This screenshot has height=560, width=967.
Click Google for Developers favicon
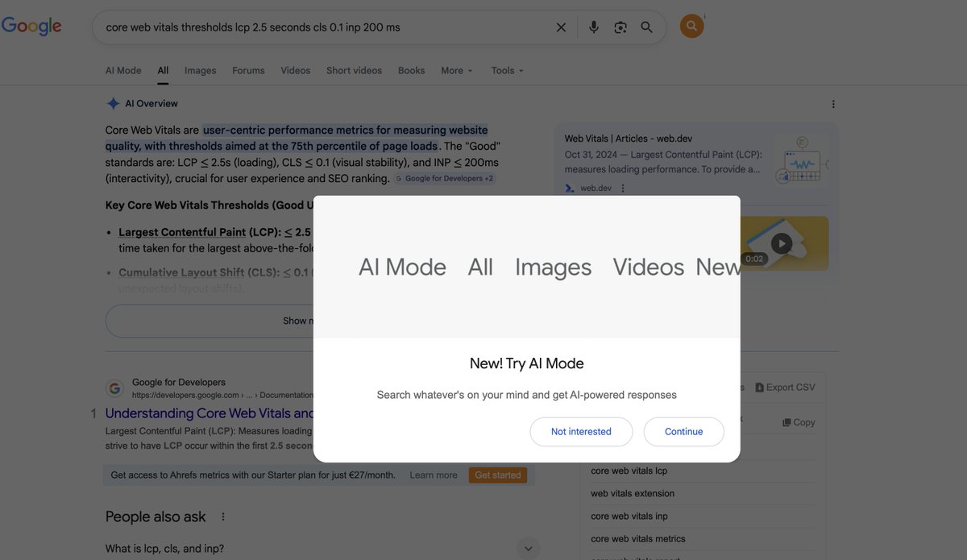[115, 389]
